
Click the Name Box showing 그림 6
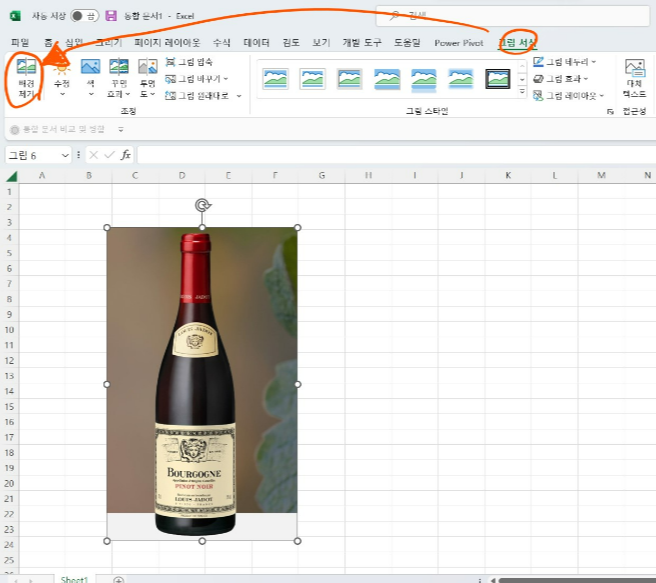click(33, 155)
